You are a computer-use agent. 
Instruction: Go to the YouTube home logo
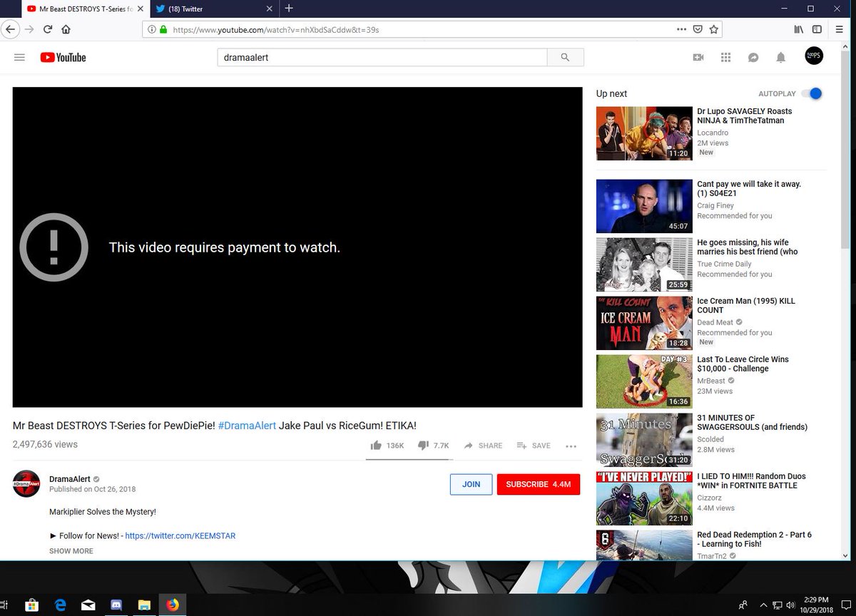(x=63, y=58)
